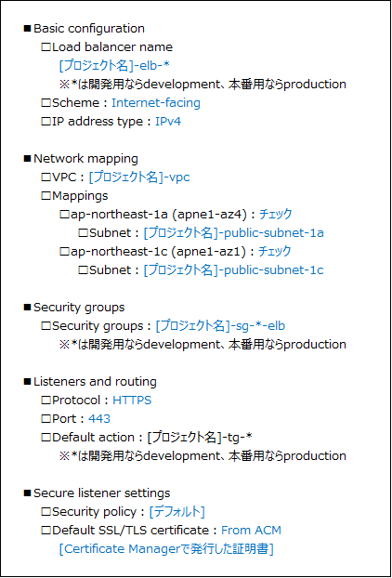Tick the Default SSL/TLS certificate checkbox
The image size is (392, 578).
46,531
